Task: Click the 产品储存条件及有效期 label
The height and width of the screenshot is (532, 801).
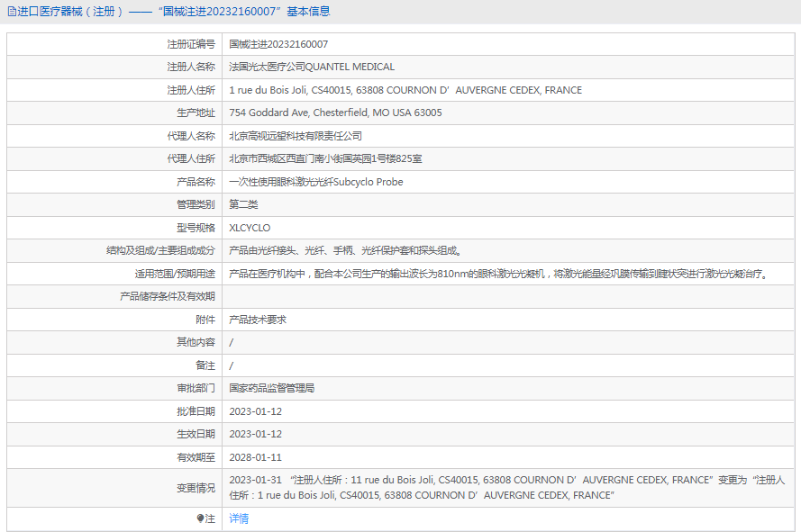Action: pyautogui.click(x=167, y=297)
